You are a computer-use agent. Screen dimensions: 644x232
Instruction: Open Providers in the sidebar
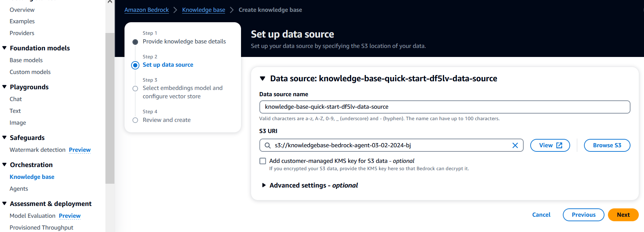(x=22, y=33)
